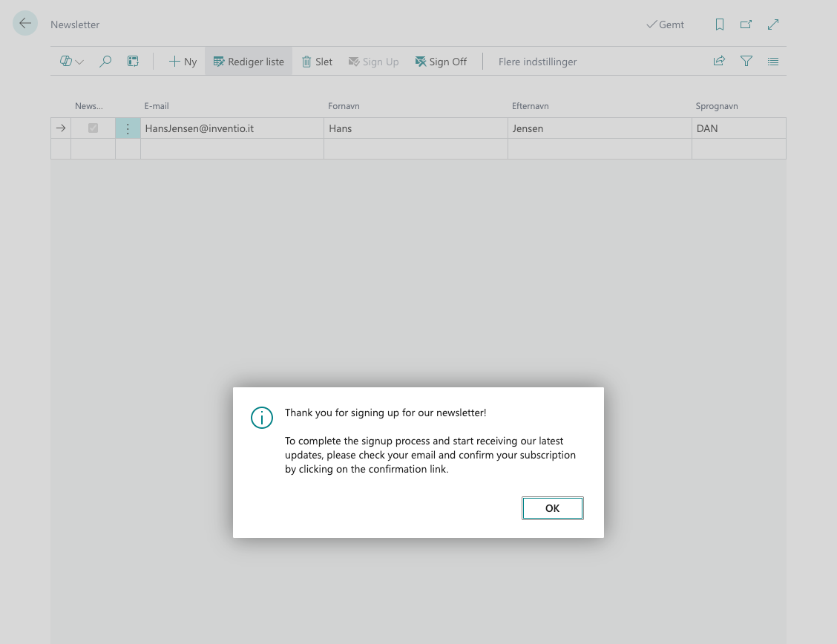Click the back arrow button
This screenshot has width=837, height=644.
[x=25, y=24]
